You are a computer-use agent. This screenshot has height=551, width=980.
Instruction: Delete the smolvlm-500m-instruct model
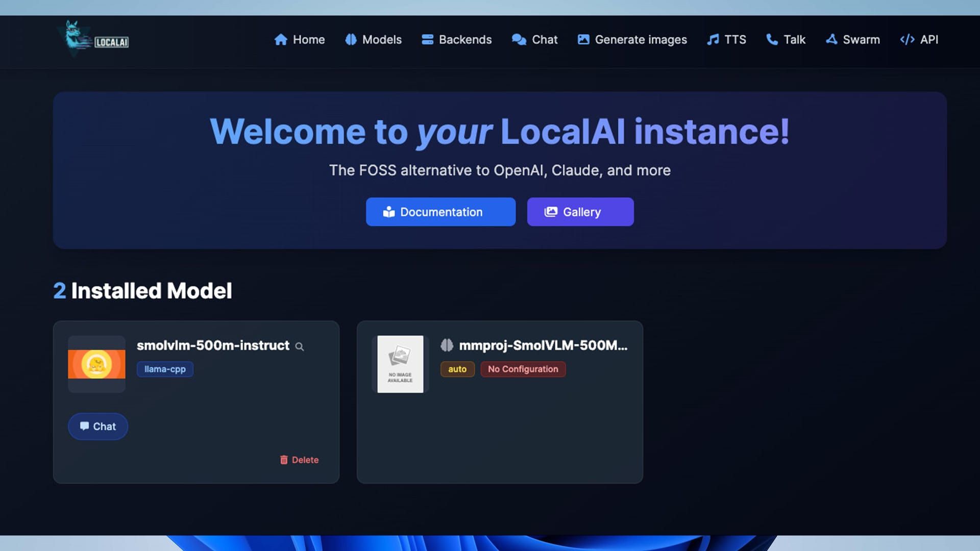tap(299, 460)
